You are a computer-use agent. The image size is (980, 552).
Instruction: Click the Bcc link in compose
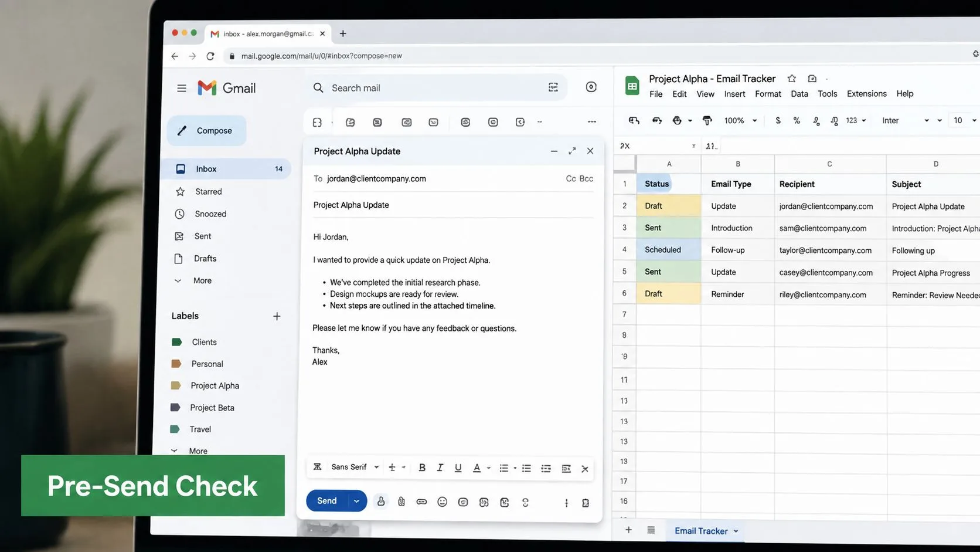point(586,178)
